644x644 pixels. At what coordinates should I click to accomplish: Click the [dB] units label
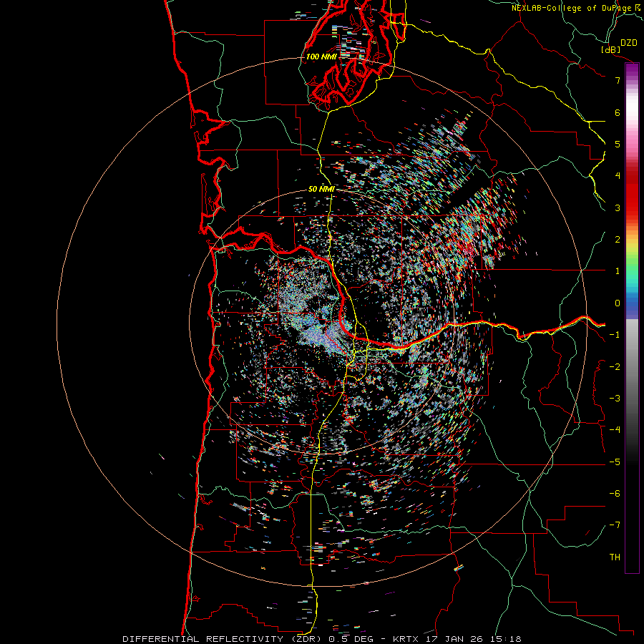coord(611,49)
